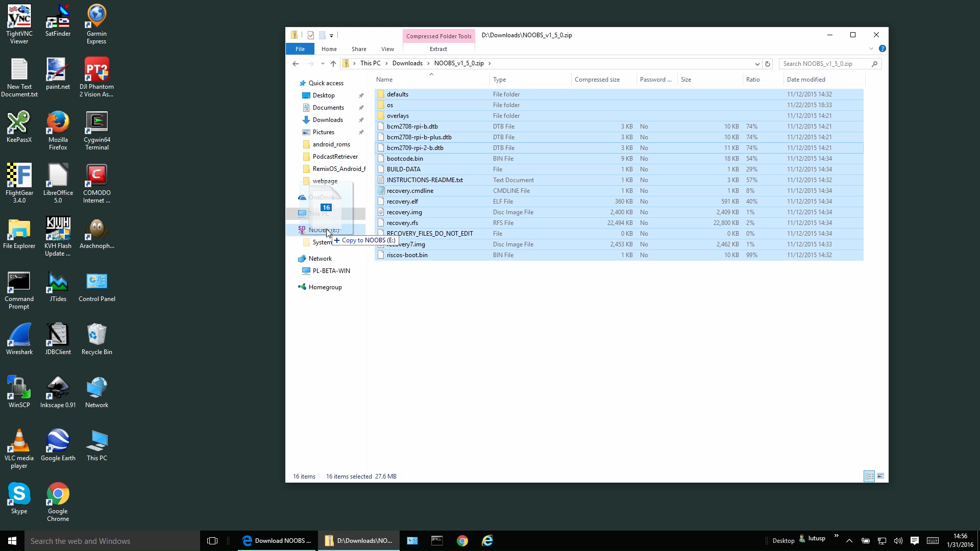Open Explorer help question mark icon
Viewport: 980px width, 551px height.
[x=883, y=49]
